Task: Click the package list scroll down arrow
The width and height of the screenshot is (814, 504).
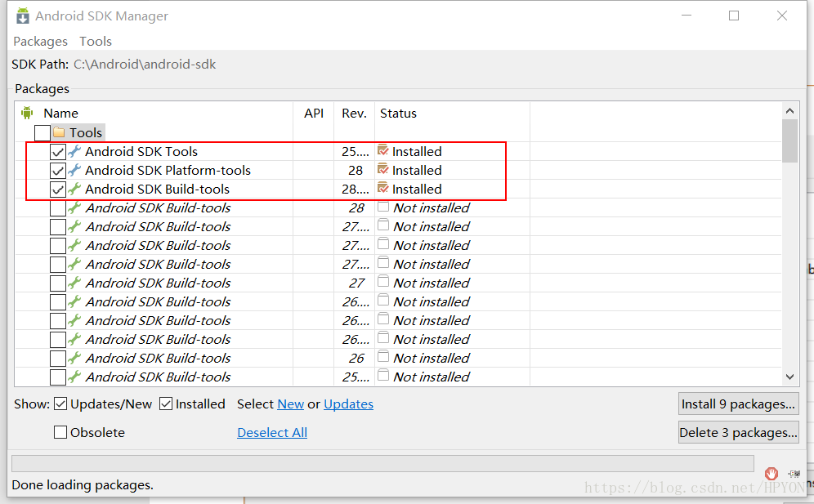Action: (x=789, y=377)
